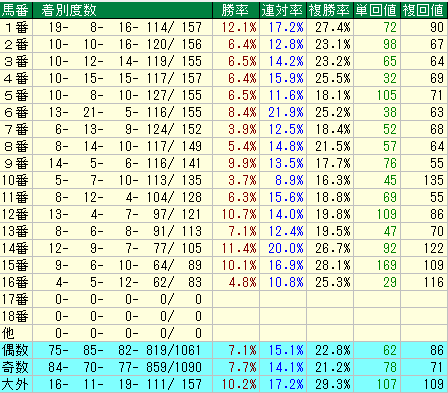Image resolution: width=448 pixels, height=393 pixels.
Task: Click 複回値 116 in 16番 row
Action: (x=434, y=282)
